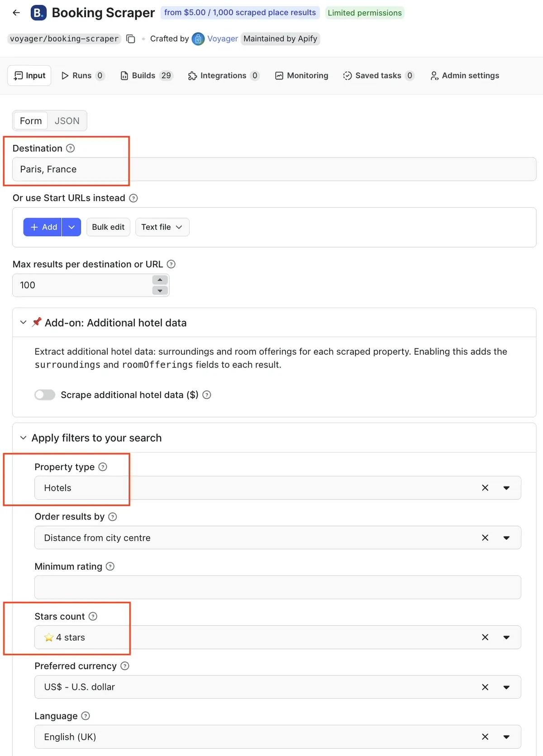Switch to JSON input view

tap(67, 121)
